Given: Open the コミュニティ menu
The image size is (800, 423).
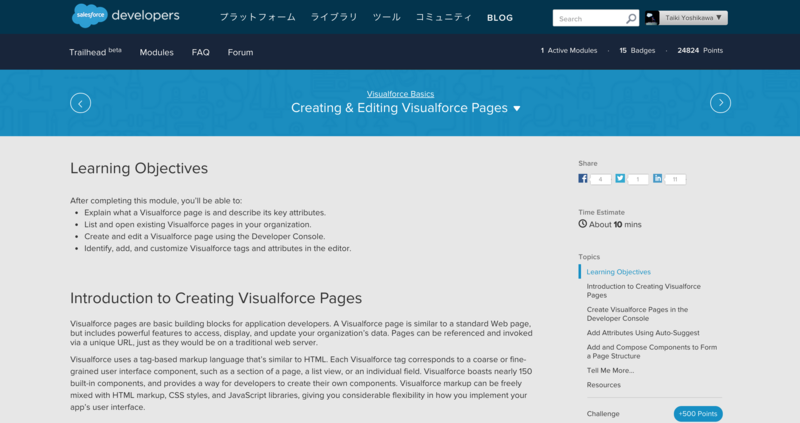Looking at the screenshot, I should [443, 17].
